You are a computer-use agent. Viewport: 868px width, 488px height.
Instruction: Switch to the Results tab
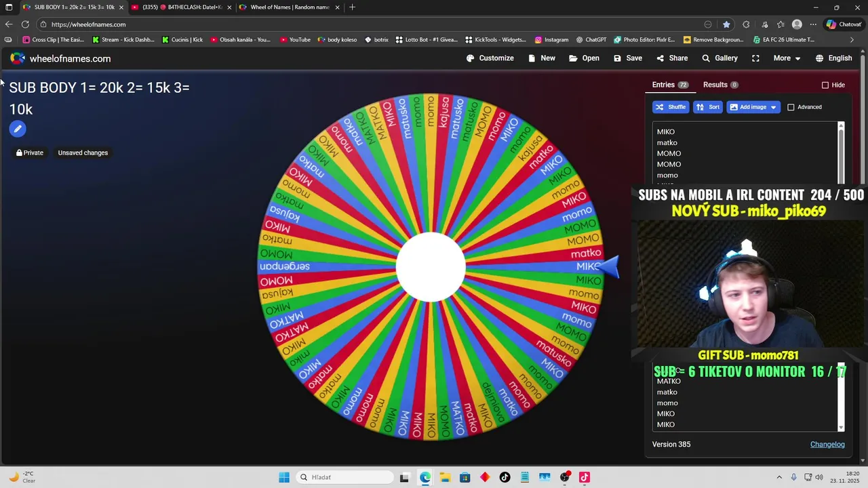[720, 85]
